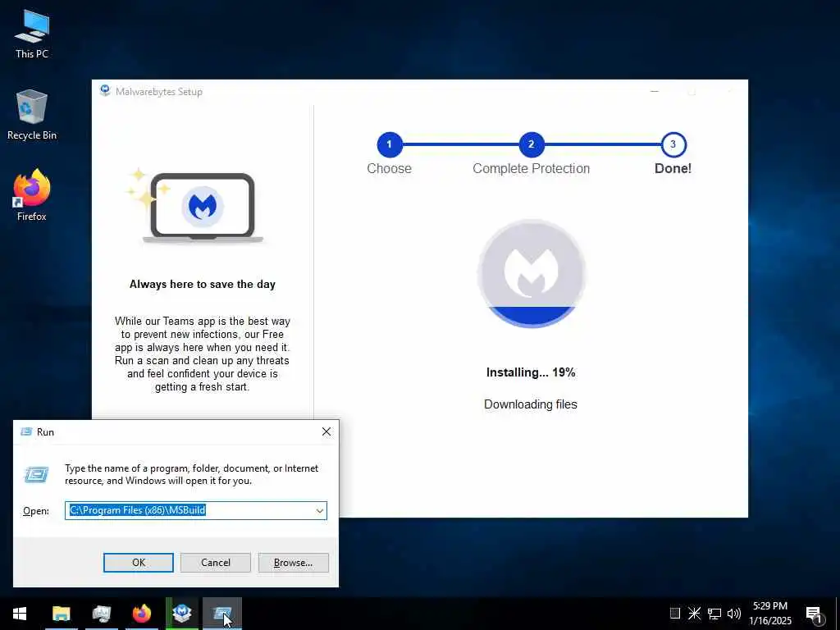
Task: Open the network tray icon
Action: click(x=714, y=614)
